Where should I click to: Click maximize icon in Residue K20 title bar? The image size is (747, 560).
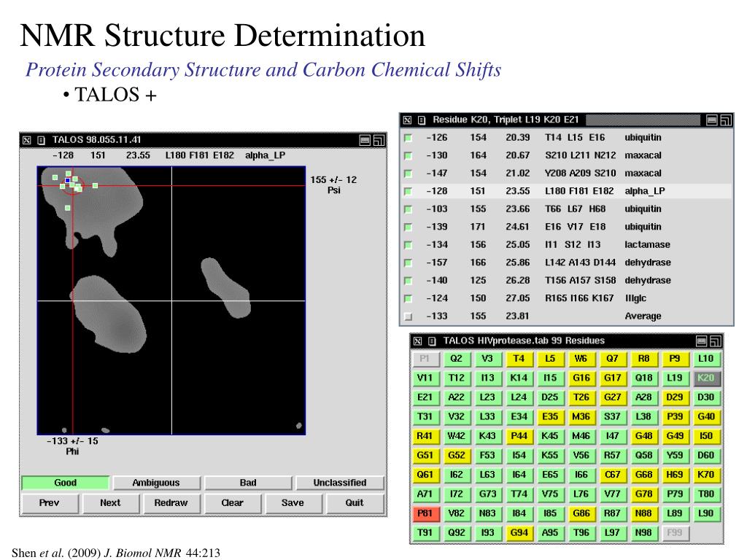click(726, 120)
